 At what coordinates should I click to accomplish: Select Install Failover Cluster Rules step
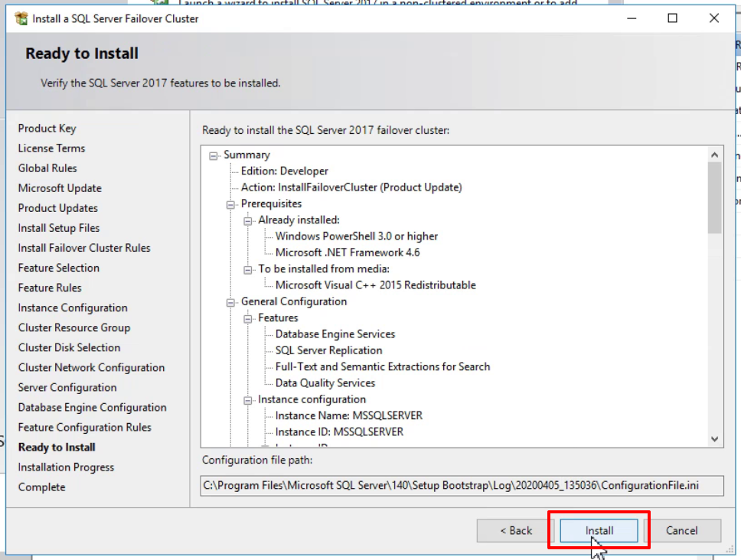click(x=84, y=248)
